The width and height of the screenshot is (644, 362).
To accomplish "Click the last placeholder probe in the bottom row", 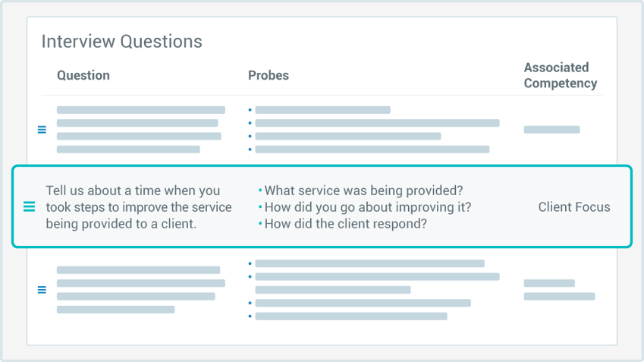I will coord(350,316).
